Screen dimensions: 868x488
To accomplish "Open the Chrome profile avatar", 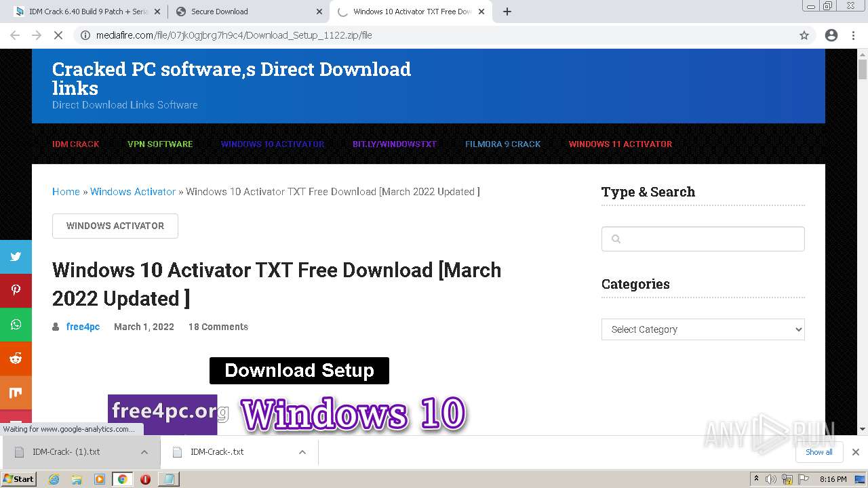I will click(831, 35).
